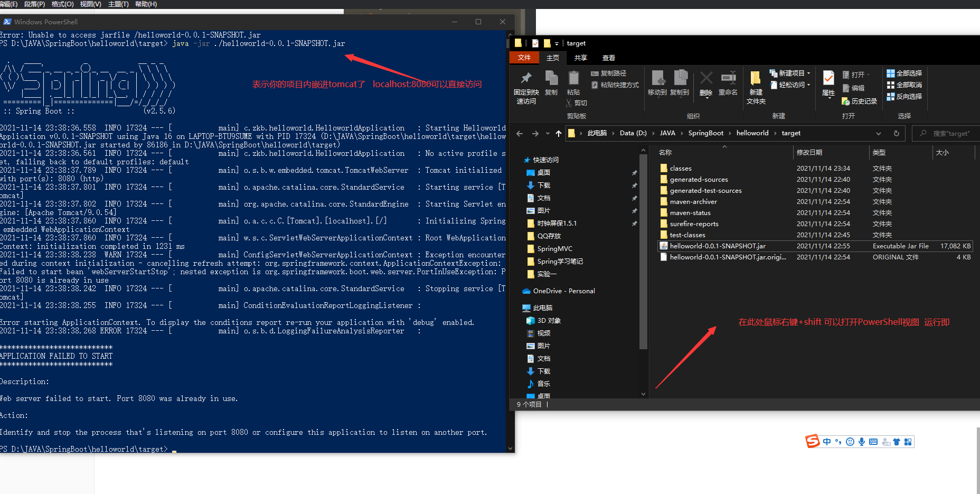Click the Rename (重命名) icon
The image size is (980, 494).
coord(728,83)
